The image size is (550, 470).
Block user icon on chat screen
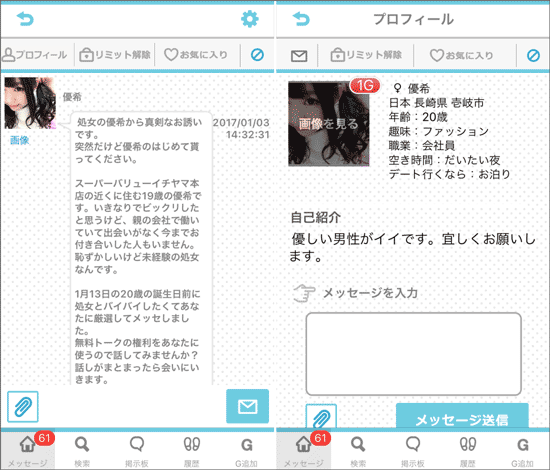tap(257, 55)
